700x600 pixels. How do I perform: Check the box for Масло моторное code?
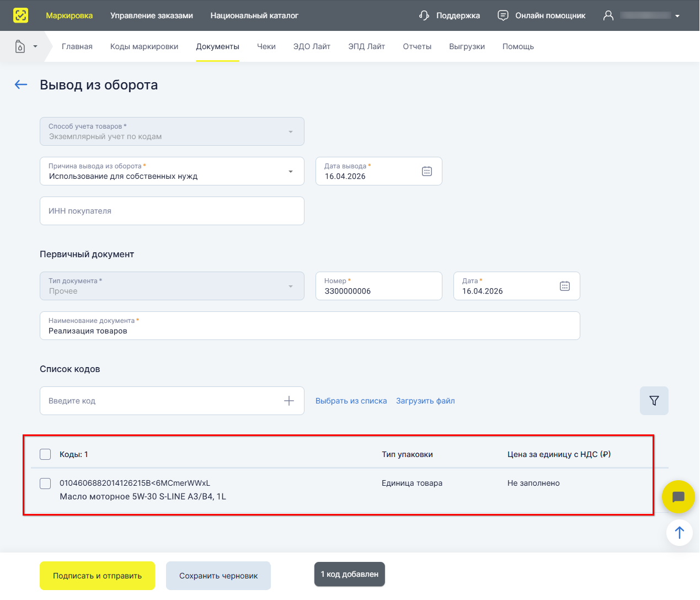45,484
